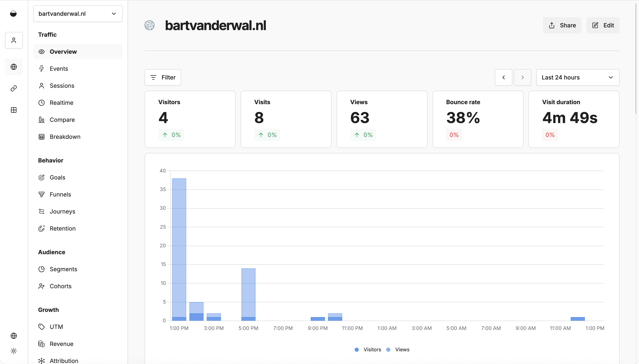Open the Overview page
Image resolution: width=639 pixels, height=364 pixels.
coord(63,51)
